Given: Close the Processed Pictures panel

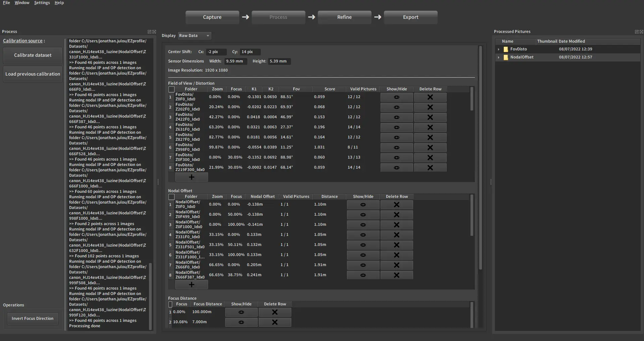Looking at the screenshot, I should pyautogui.click(x=641, y=32).
